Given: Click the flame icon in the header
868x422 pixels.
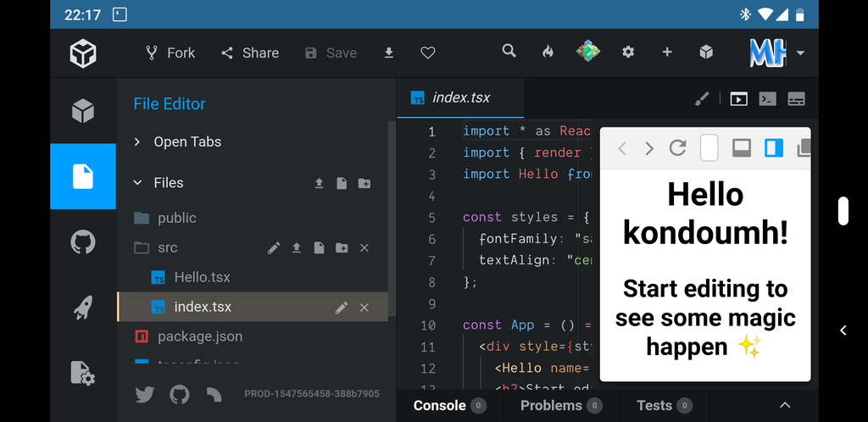Looking at the screenshot, I should pyautogui.click(x=548, y=52).
